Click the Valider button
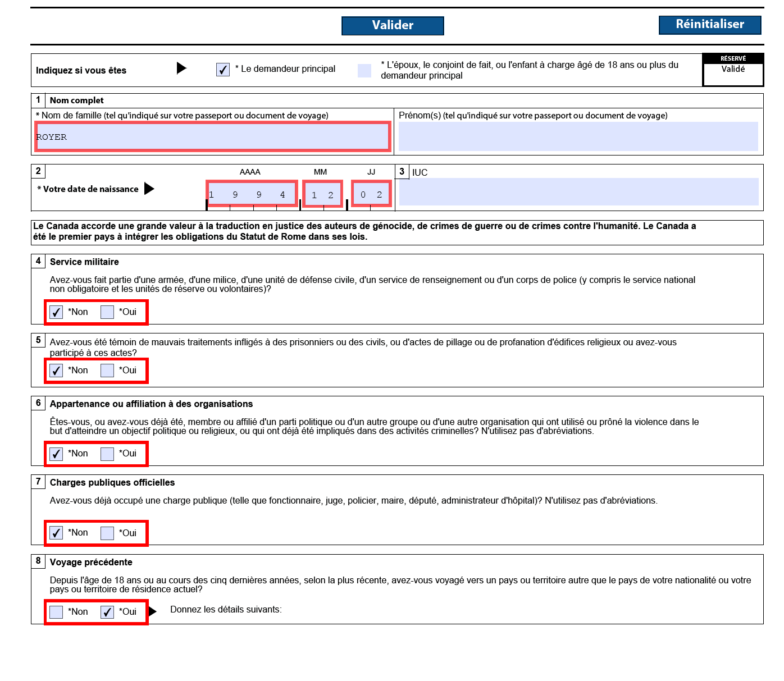The height and width of the screenshot is (681, 784). pos(393,25)
